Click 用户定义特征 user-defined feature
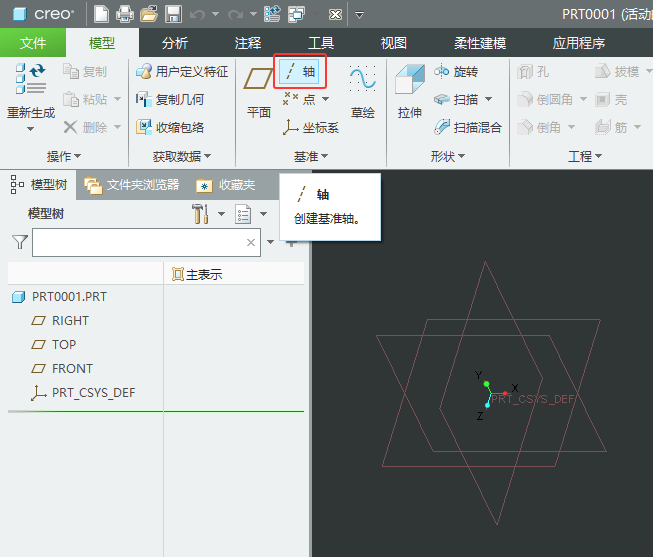This screenshot has width=653, height=557. coord(182,72)
